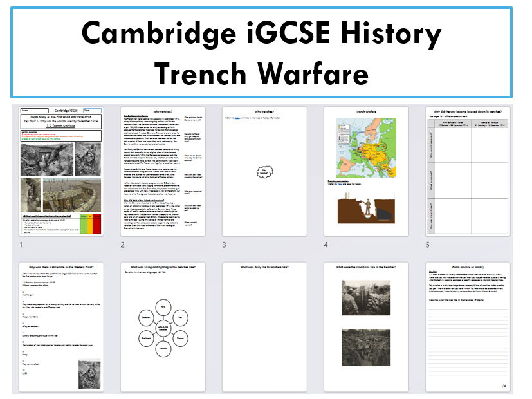Select the Exam practice (4 marks) page
This screenshot has width=532, height=399.
[468, 327]
